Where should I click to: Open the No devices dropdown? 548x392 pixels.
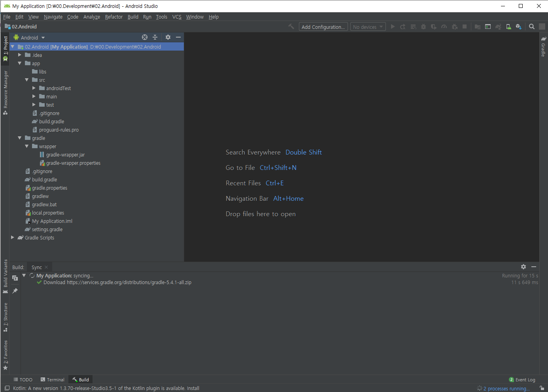[368, 26]
